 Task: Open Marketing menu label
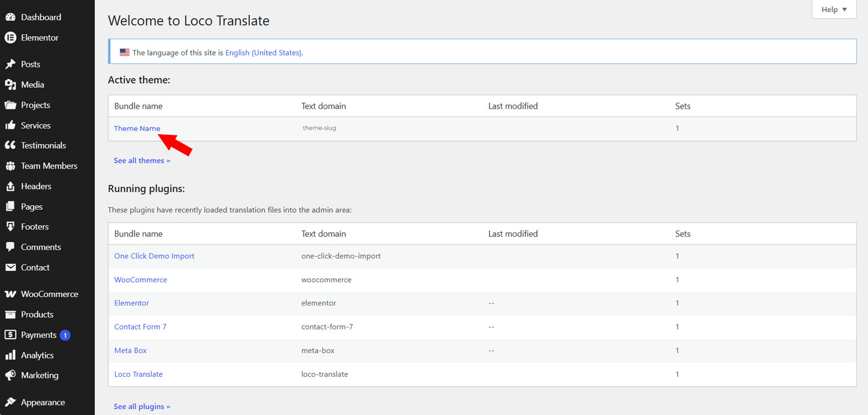tap(40, 375)
